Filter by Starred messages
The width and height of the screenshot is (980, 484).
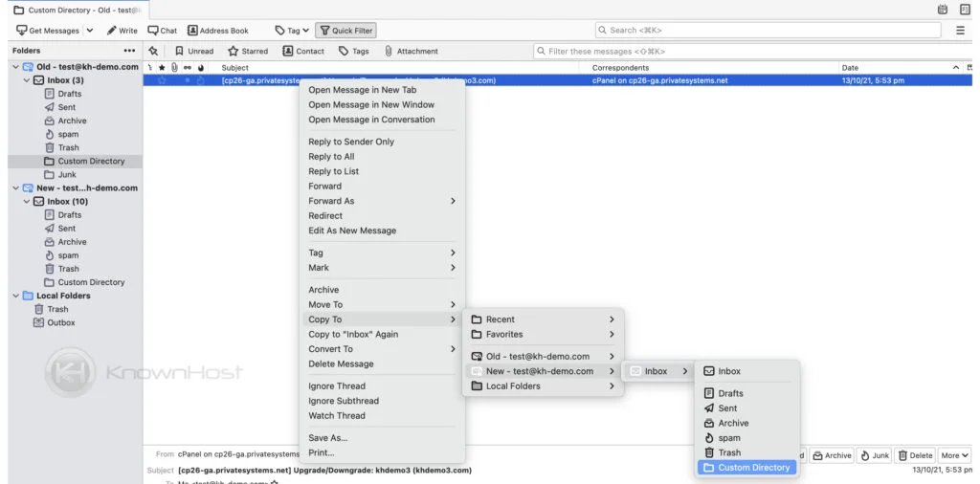click(248, 52)
